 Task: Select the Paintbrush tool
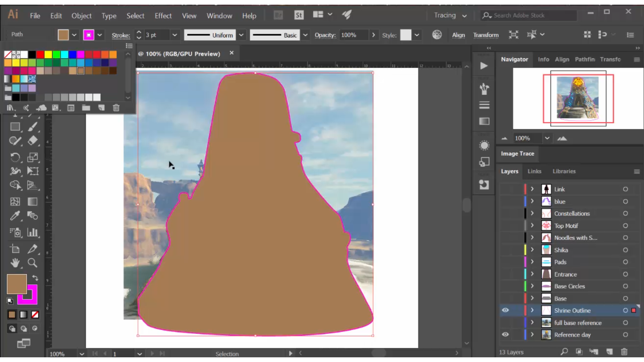pyautogui.click(x=33, y=127)
